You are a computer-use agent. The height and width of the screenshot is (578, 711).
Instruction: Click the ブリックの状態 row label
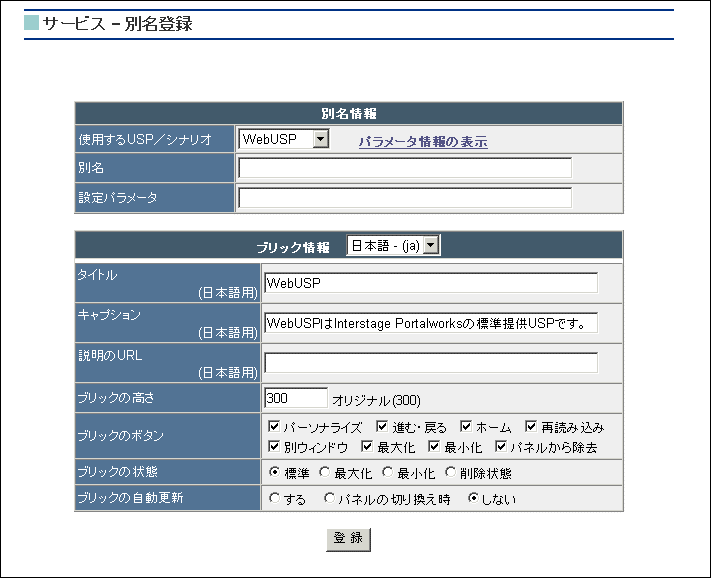coord(117,472)
